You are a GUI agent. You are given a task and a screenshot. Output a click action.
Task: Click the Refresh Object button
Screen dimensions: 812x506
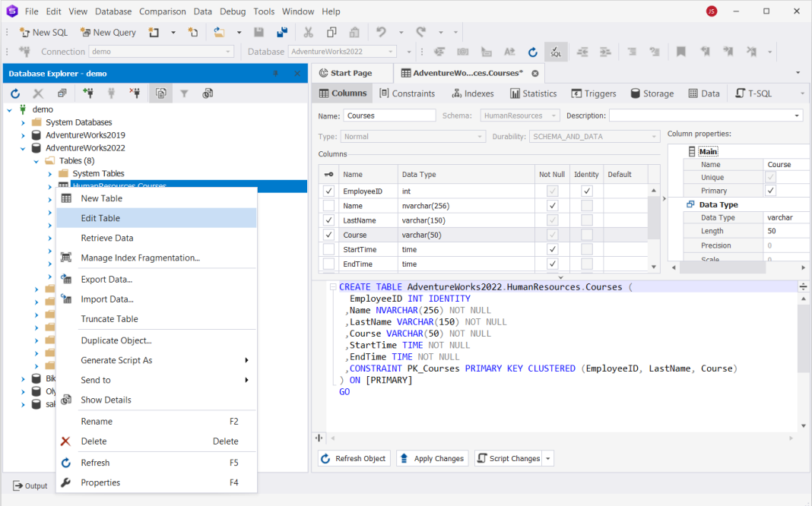point(354,458)
